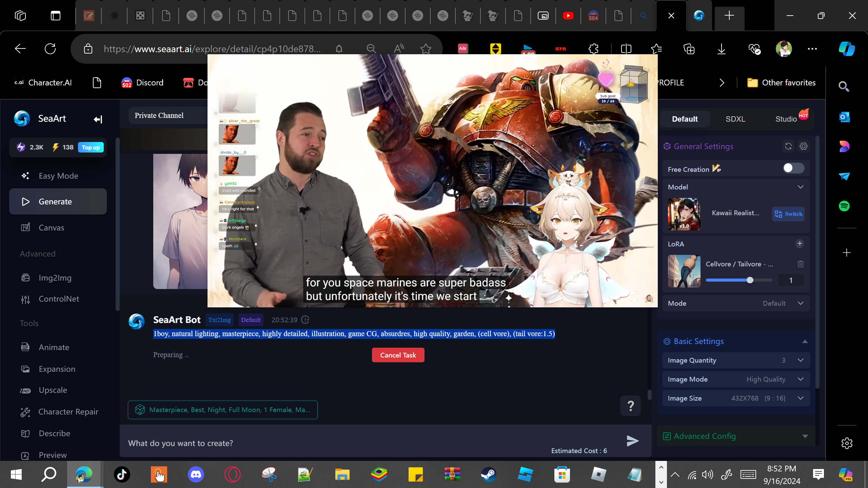Open Steam from the taskbar
This screenshot has width=868, height=488.
[x=489, y=474]
